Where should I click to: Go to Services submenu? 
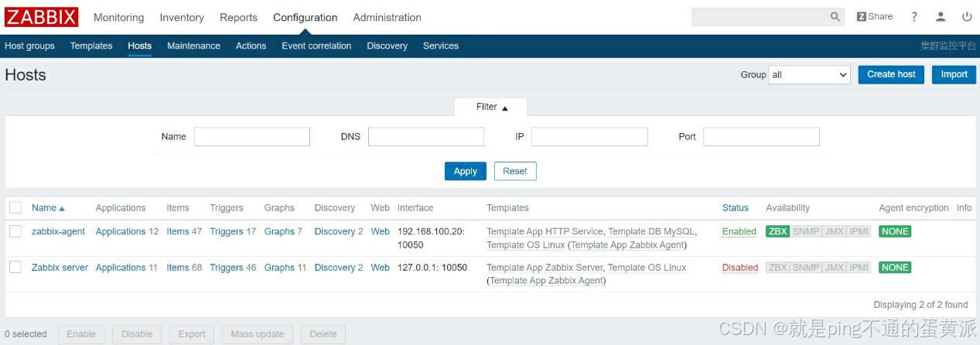(x=441, y=46)
